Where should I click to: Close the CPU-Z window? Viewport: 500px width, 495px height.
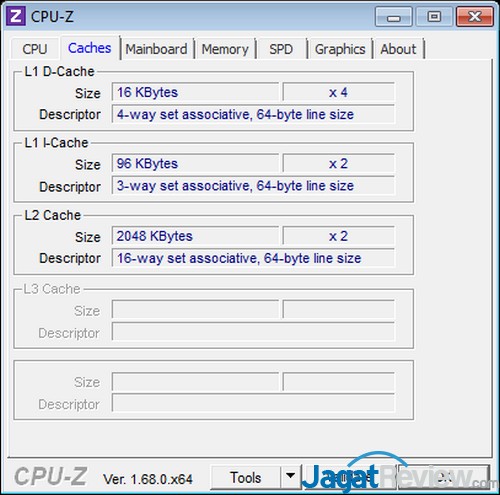(475, 17)
